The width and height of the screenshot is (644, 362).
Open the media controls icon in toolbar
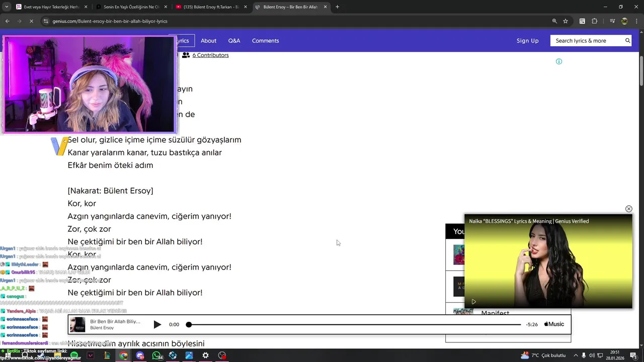[612, 21]
